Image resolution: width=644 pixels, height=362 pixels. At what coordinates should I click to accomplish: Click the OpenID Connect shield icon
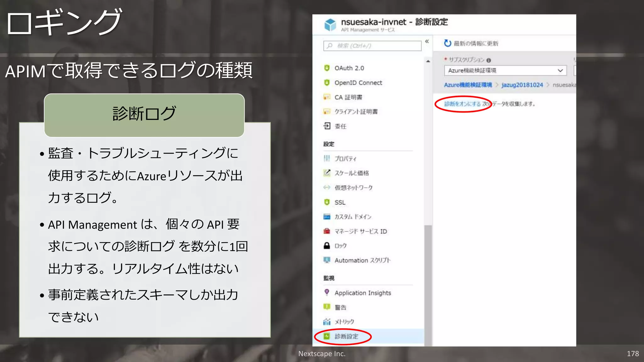pyautogui.click(x=327, y=83)
